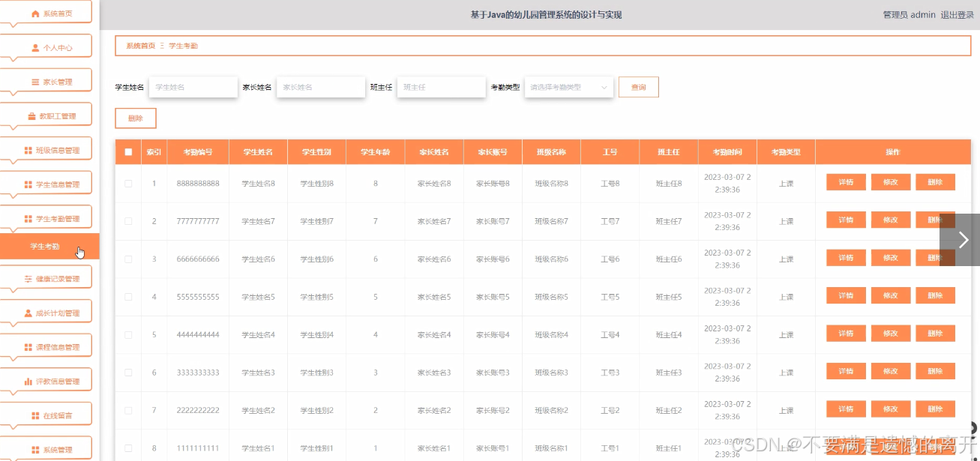Click the batch 删除 button above the table
The width and height of the screenshot is (980, 461).
point(136,118)
